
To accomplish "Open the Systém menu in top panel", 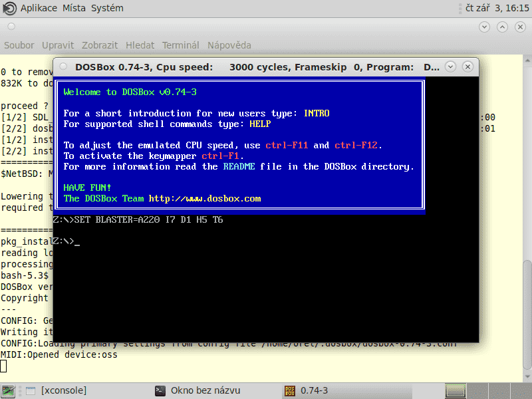I will [107, 8].
